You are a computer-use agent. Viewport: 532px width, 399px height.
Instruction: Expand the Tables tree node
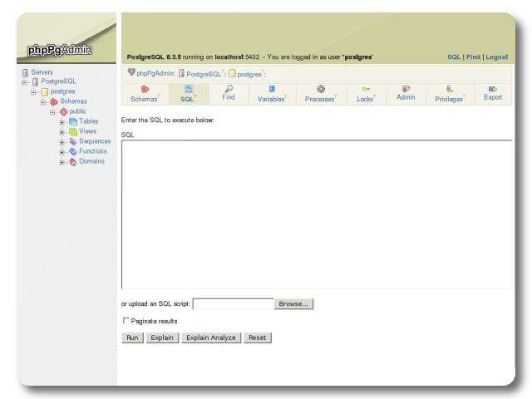[62, 121]
